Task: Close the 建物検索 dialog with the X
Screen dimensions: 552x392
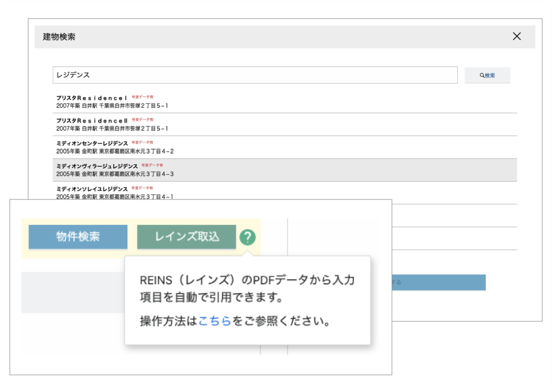Action: [x=517, y=37]
